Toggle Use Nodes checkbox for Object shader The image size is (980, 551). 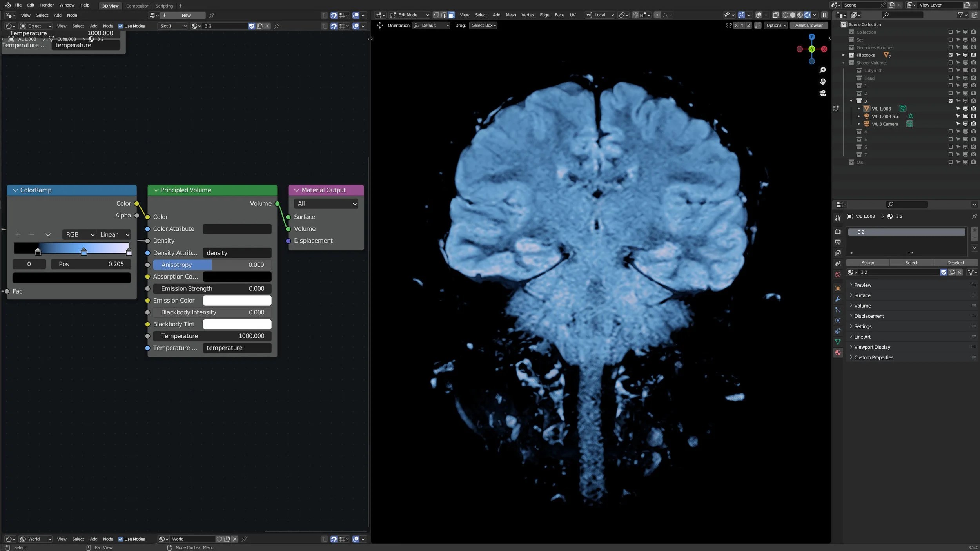pyautogui.click(x=121, y=26)
